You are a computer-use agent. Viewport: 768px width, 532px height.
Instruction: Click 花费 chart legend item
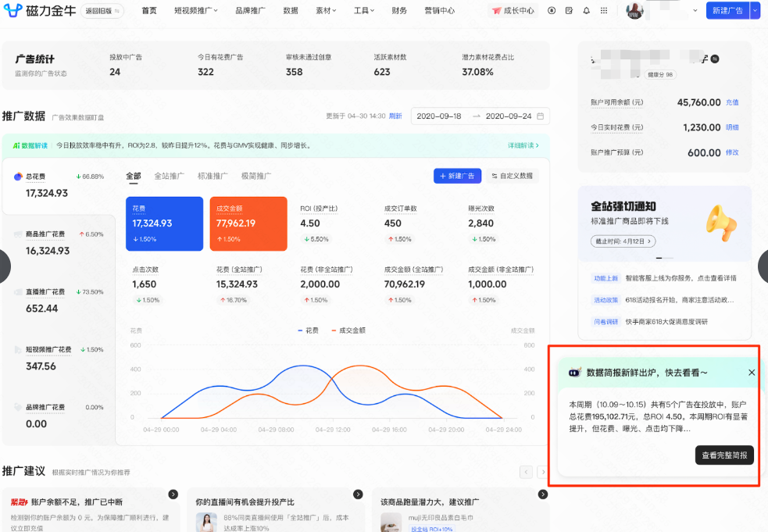point(308,330)
